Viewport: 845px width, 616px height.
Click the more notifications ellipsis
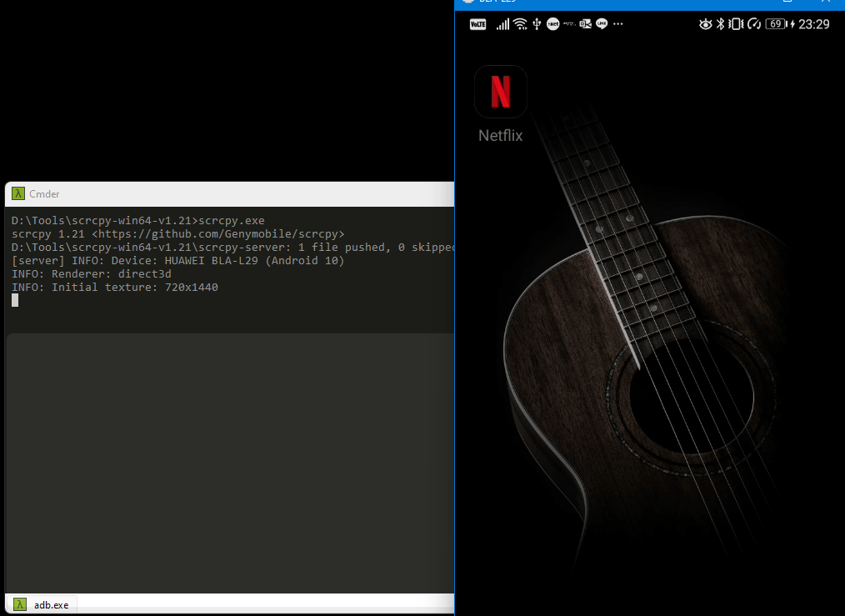click(617, 24)
